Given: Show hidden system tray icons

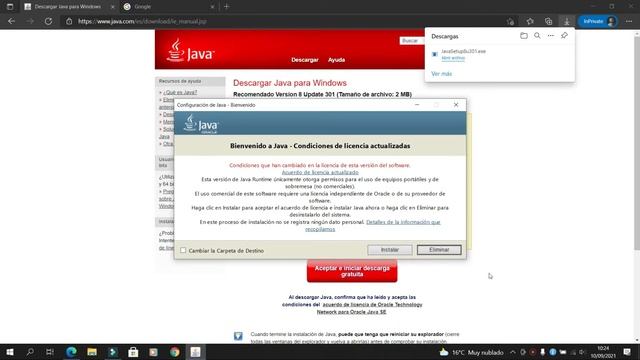Looking at the screenshot, I should pos(513,352).
